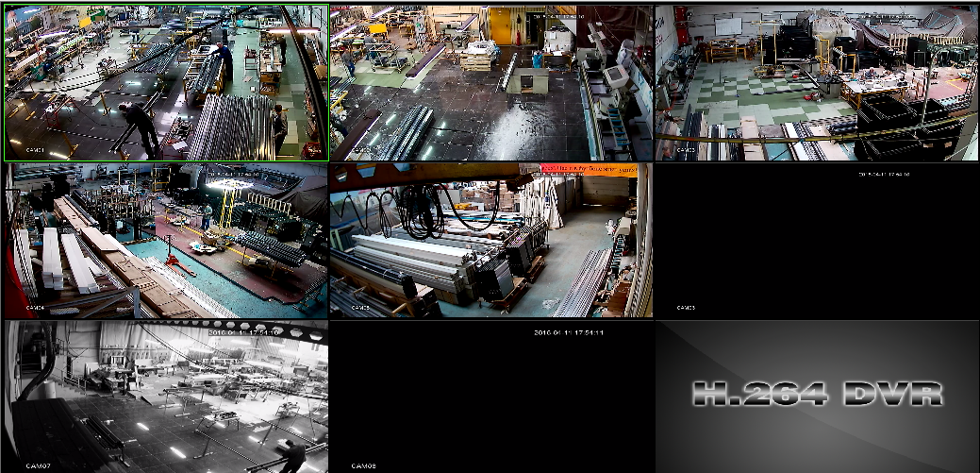This screenshot has width=980, height=473.
Task: Click channel label in center warehouse feed
Action: tap(361, 308)
